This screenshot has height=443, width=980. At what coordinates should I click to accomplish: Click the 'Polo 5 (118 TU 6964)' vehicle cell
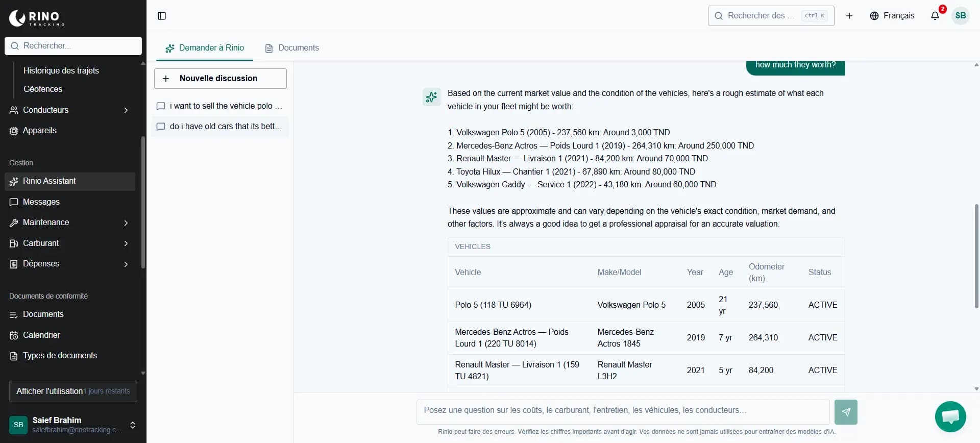(x=493, y=305)
